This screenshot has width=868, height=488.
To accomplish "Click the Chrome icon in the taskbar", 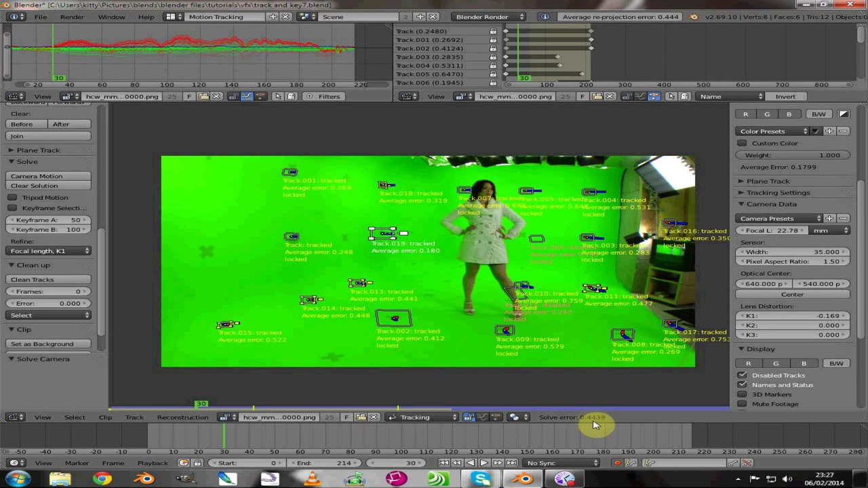I will [102, 479].
